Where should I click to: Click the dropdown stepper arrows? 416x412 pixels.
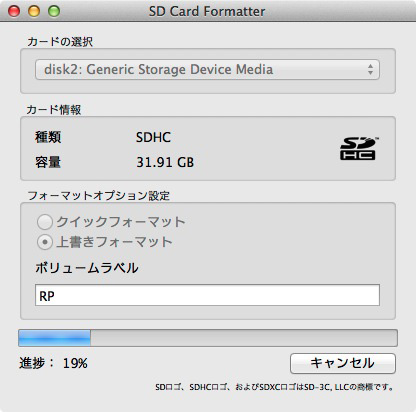tap(370, 70)
